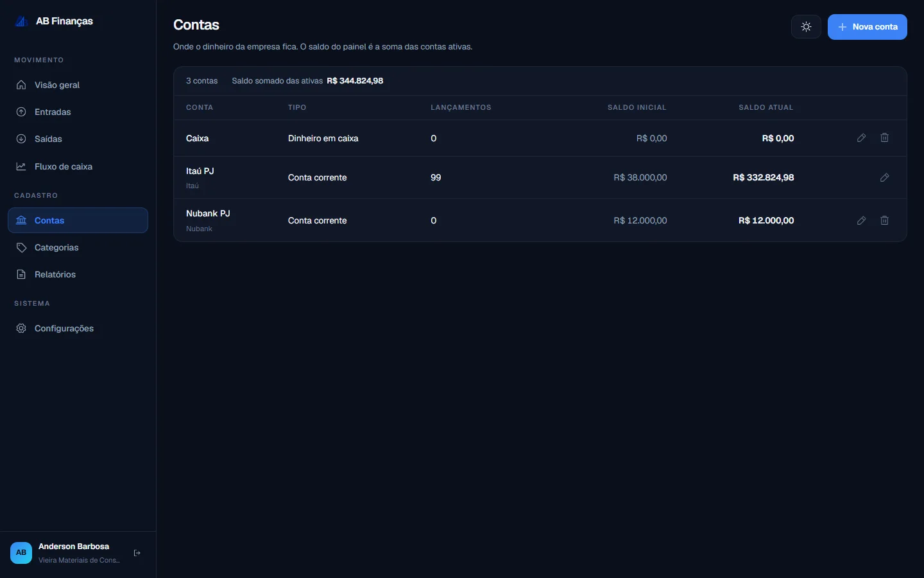The image size is (924, 578).
Task: Click the LANÇAMENTOS column header
Action: click(x=461, y=107)
